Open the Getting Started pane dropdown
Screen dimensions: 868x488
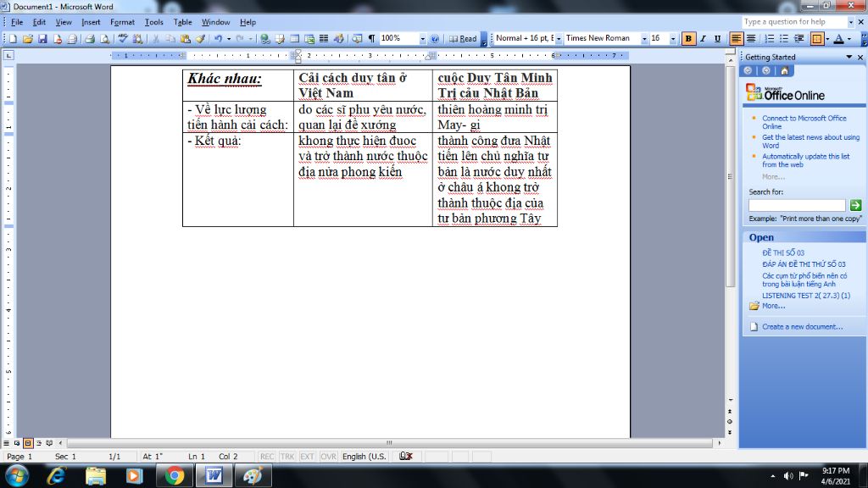pyautogui.click(x=849, y=57)
